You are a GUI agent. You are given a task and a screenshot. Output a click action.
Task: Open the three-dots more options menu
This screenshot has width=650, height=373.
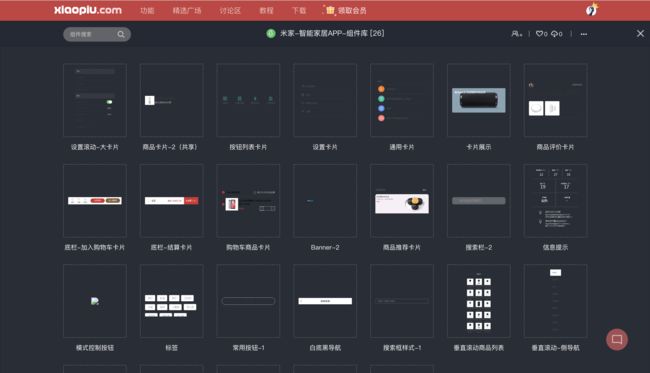click(x=584, y=34)
